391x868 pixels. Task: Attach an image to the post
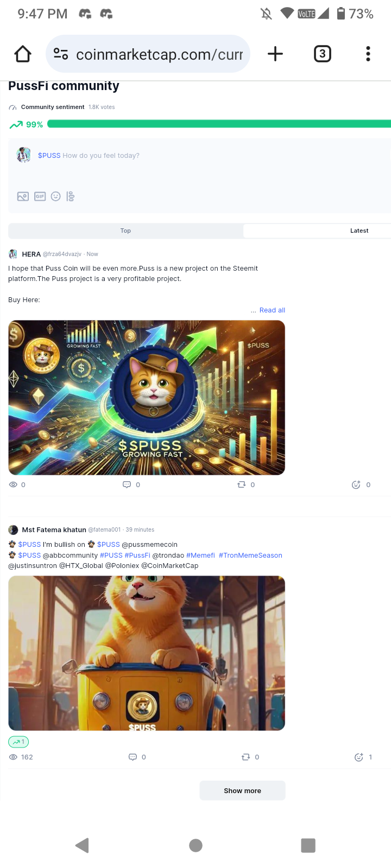(x=23, y=196)
